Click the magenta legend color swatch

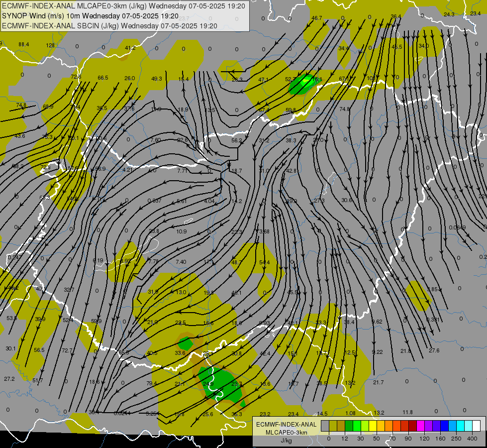tap(420, 426)
